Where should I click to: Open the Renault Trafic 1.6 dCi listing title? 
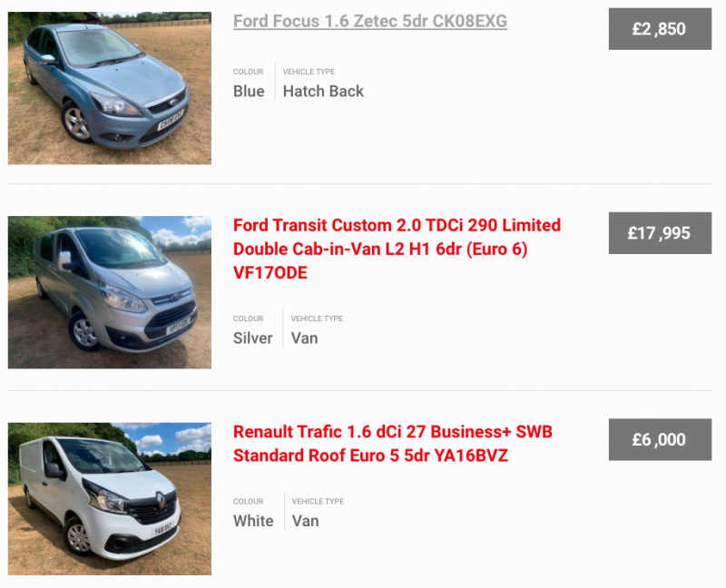click(393, 444)
